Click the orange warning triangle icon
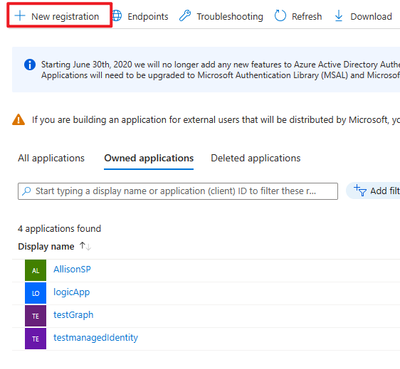The height and width of the screenshot is (369, 400). click(18, 120)
